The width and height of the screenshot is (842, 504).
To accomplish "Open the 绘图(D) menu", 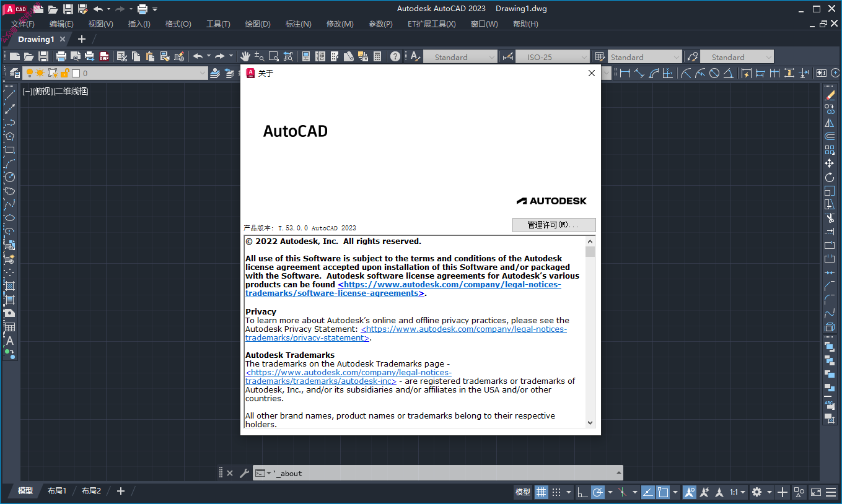I will tap(258, 24).
